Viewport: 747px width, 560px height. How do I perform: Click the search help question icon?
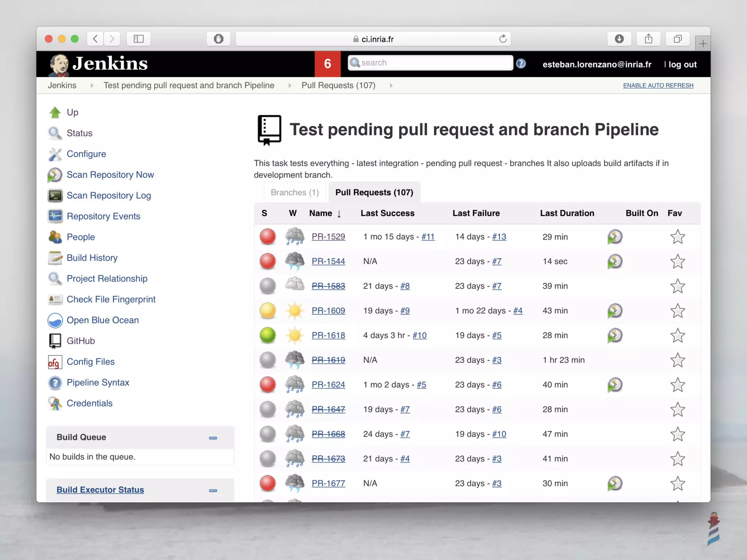521,64
